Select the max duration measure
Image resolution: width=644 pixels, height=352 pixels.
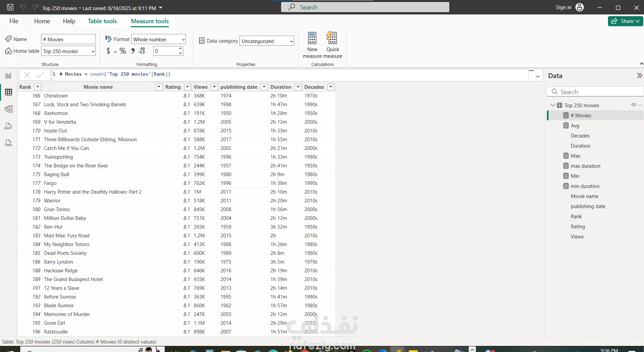pyautogui.click(x=585, y=166)
